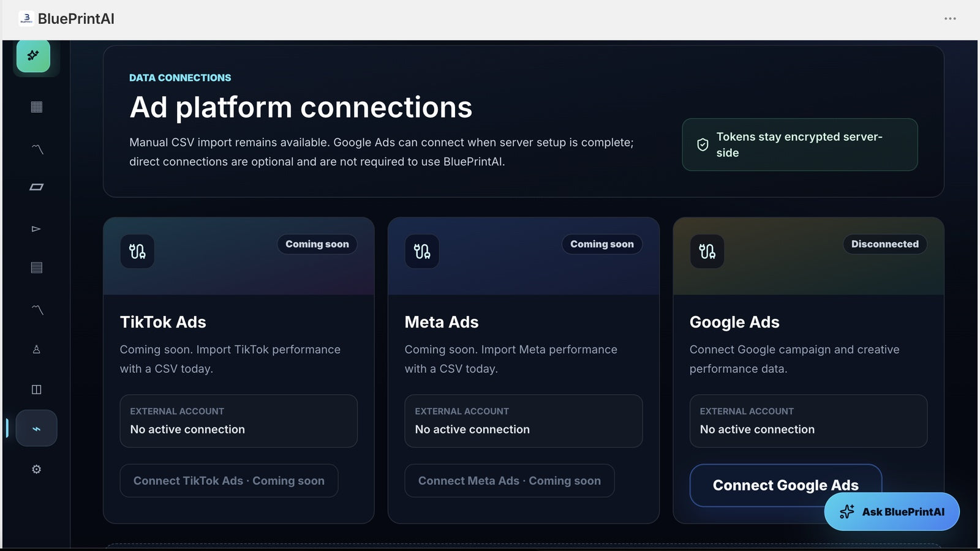The image size is (980, 551).
Task: Click the TikTok Ads card plug icon
Action: 137,251
